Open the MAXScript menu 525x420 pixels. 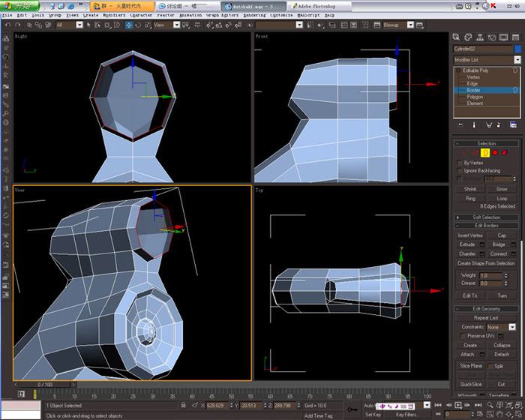pos(308,15)
